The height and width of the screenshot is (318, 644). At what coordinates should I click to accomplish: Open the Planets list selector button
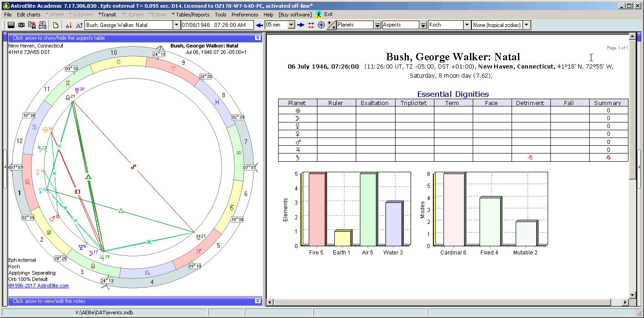point(377,25)
